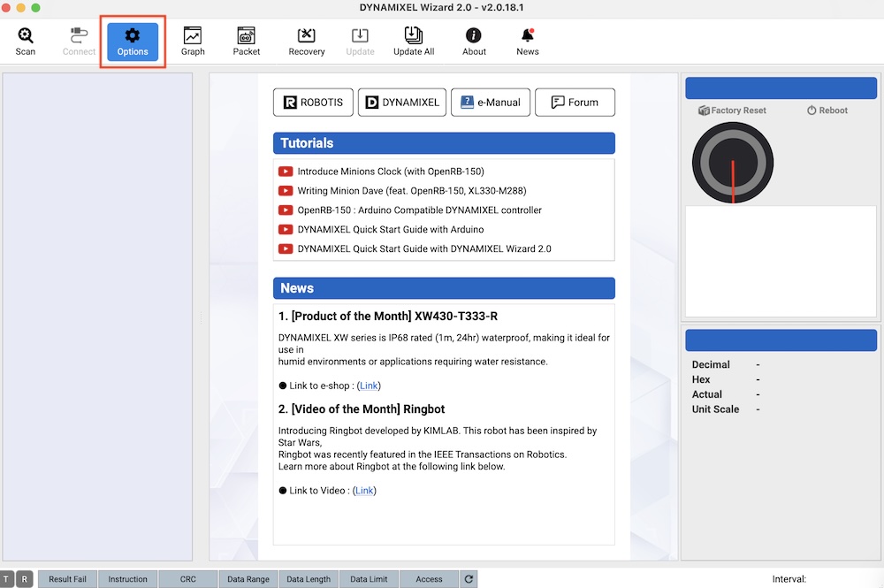The image size is (884, 588).
Task: Launch Firmware Recovery from the toolbar
Action: pyautogui.click(x=307, y=42)
